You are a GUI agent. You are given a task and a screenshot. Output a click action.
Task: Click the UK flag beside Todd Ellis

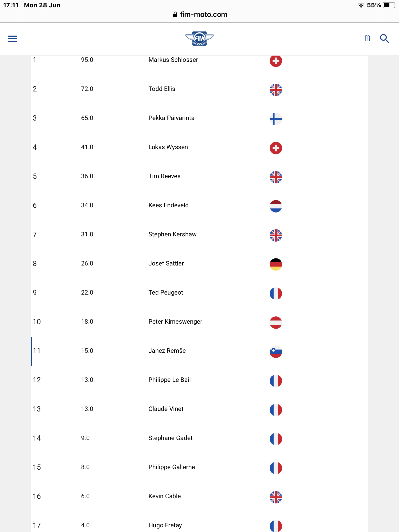[x=276, y=90]
